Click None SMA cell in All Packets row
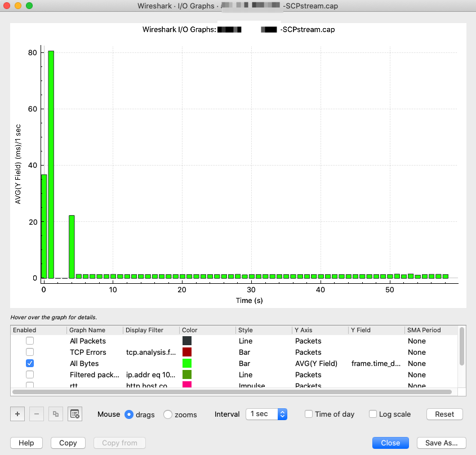 coord(417,341)
